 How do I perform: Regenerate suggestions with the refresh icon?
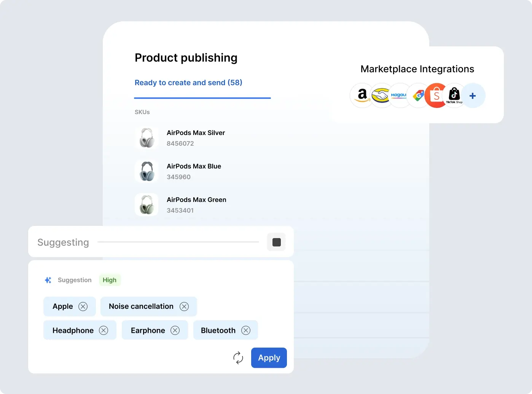coord(238,358)
